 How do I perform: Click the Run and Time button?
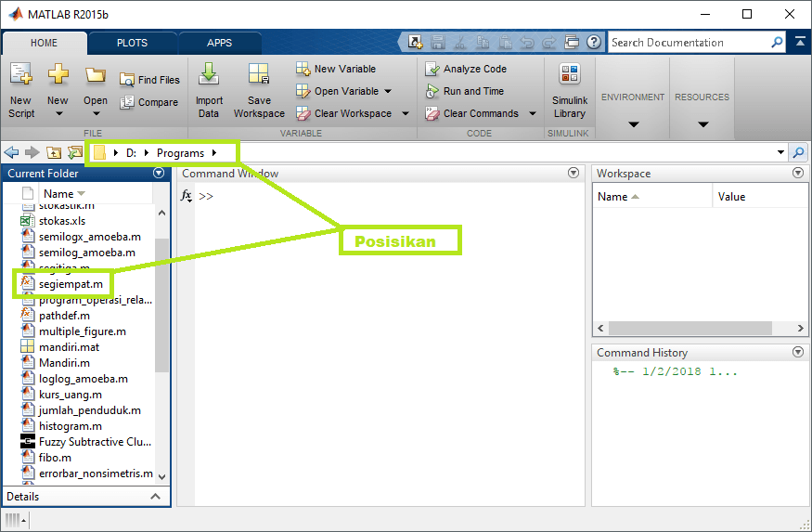pyautogui.click(x=465, y=91)
